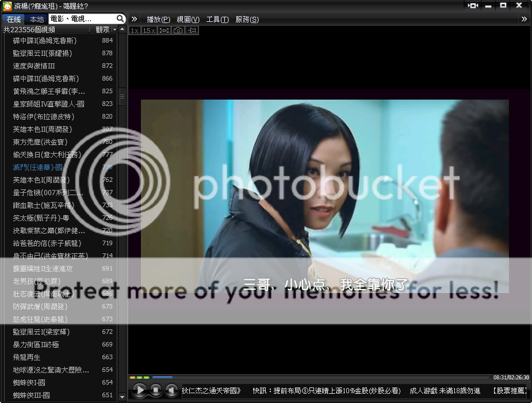
Task: Click the video progress seek bar
Action: pos(311,378)
